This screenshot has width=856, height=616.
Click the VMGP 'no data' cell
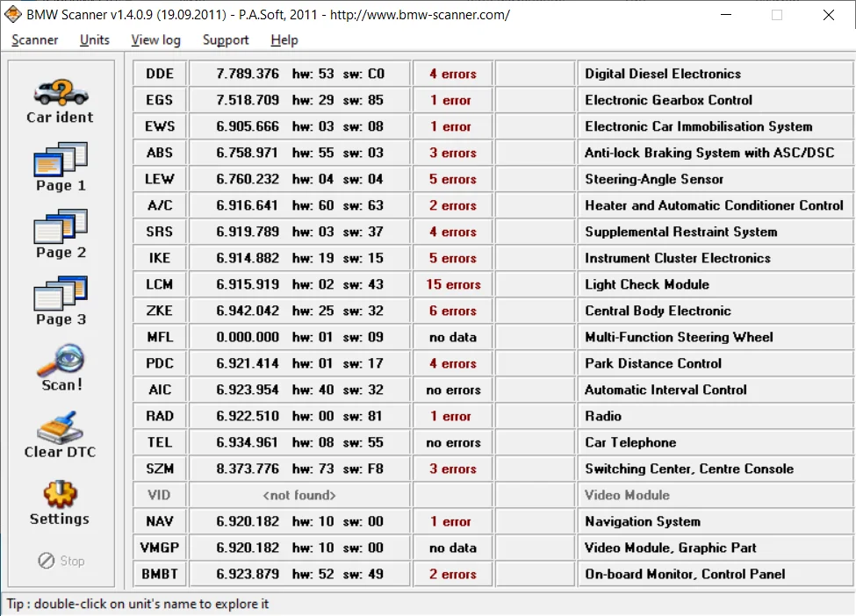pyautogui.click(x=453, y=548)
